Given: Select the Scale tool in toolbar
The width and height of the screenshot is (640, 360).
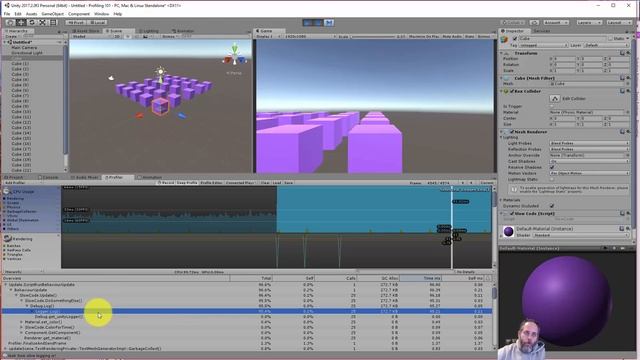Looking at the screenshot, I should pyautogui.click(x=42, y=22).
